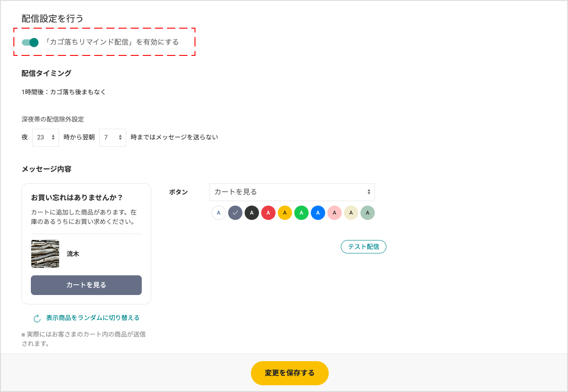Viewport: 568px width, 392px height.
Task: Pick the yellow button color swatch
Action: tap(285, 213)
